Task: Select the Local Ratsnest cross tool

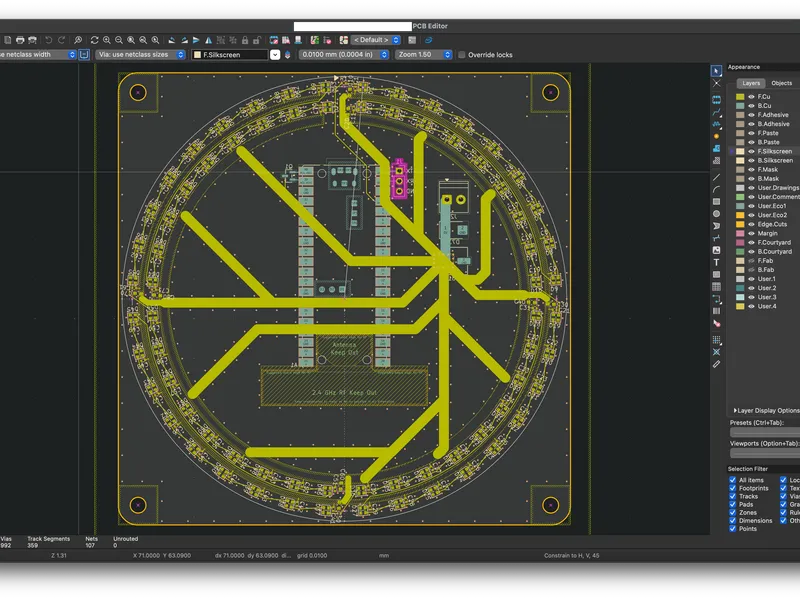Action: point(716,83)
